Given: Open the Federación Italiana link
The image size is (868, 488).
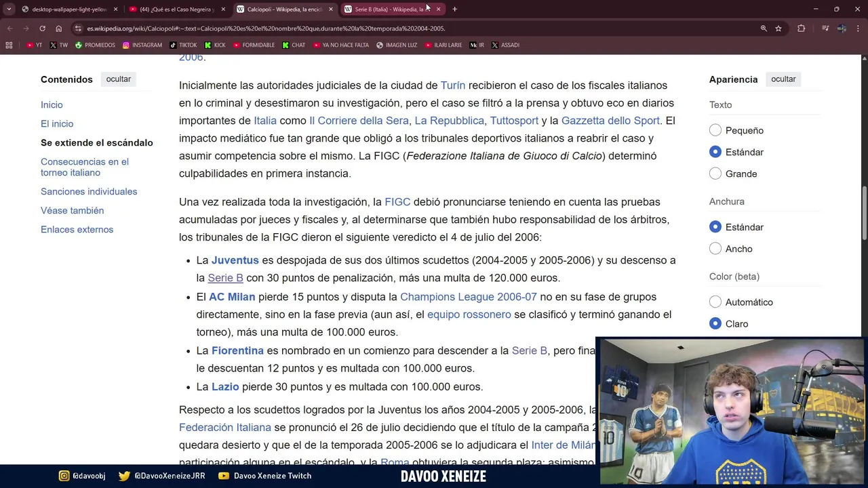Looking at the screenshot, I should [225, 428].
